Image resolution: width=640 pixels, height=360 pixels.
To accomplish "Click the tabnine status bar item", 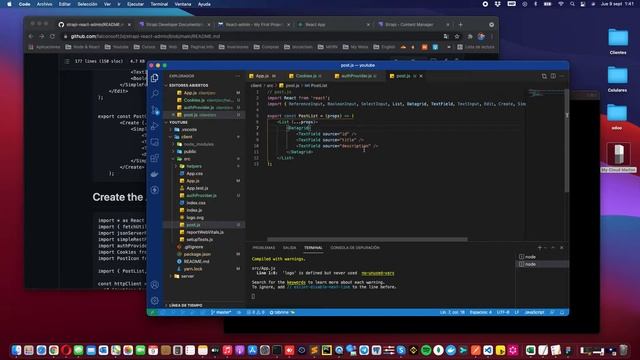I will point(282,312).
